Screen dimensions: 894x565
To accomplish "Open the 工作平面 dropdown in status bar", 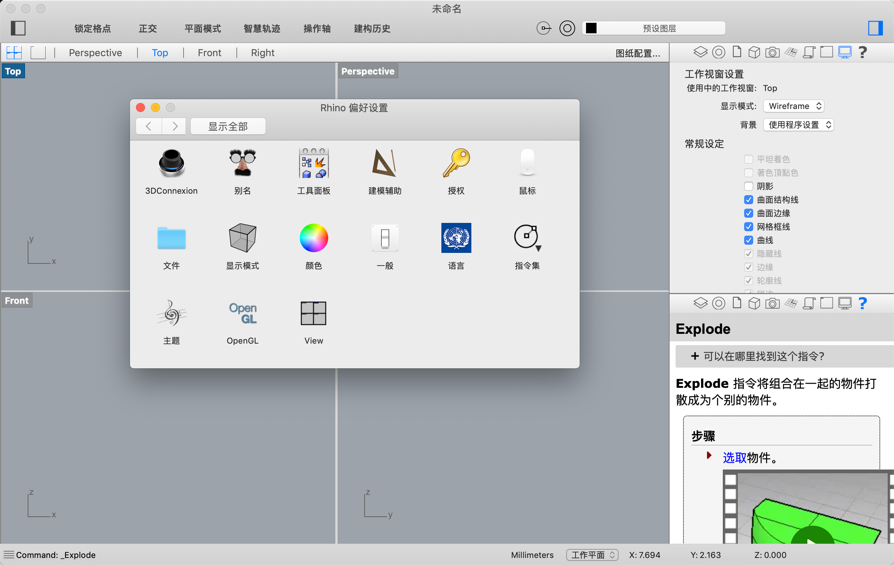I will (x=592, y=555).
